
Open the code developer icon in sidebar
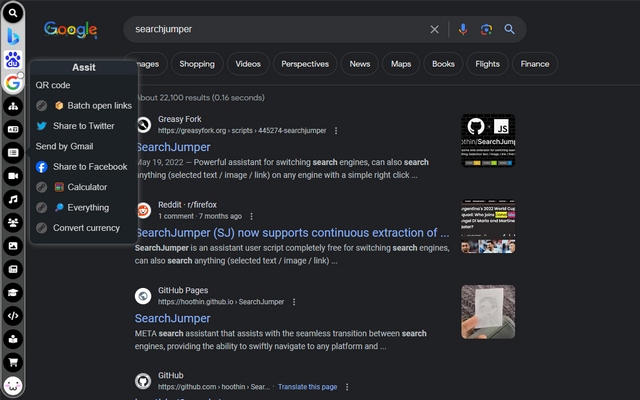point(14,315)
